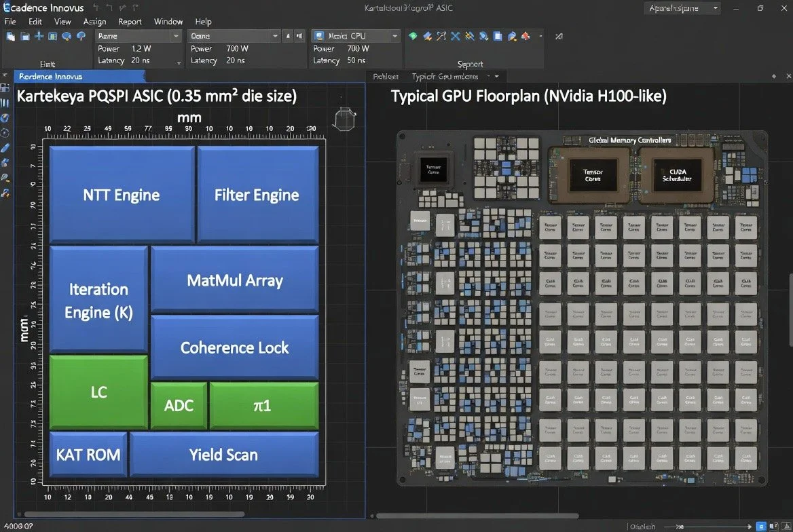Click the CUDA Scheduler chip in GPU floorplan
Screen dimensions: 793x532
point(677,175)
